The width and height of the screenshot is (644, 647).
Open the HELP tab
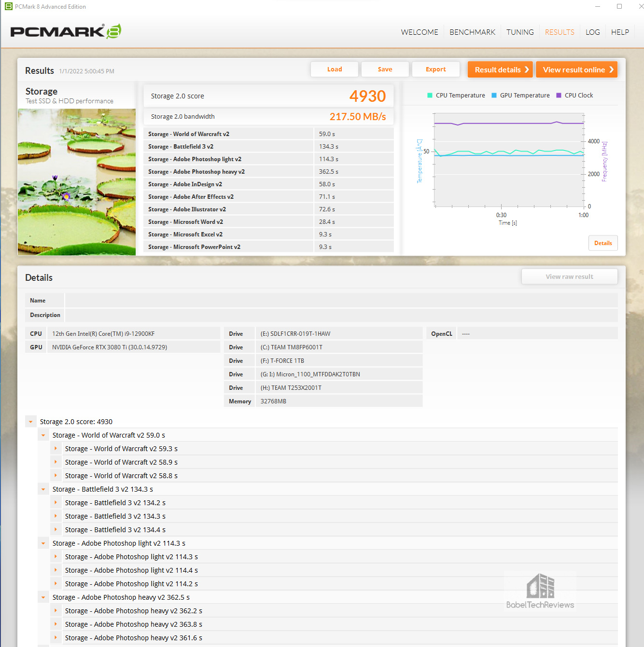[x=620, y=32]
